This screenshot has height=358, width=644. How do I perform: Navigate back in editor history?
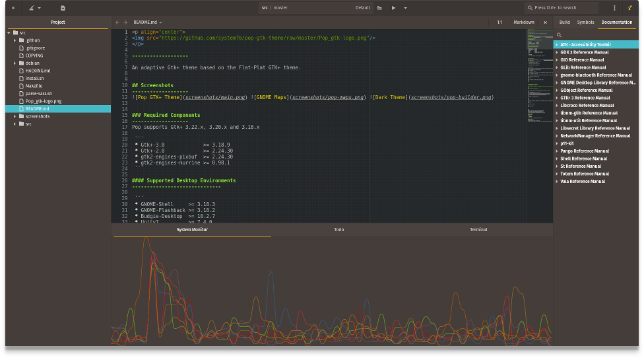click(117, 22)
